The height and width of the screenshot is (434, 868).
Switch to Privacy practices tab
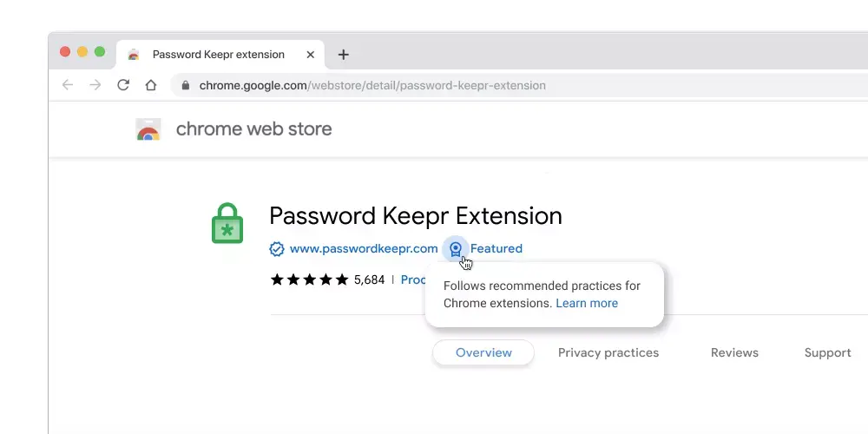pos(608,352)
